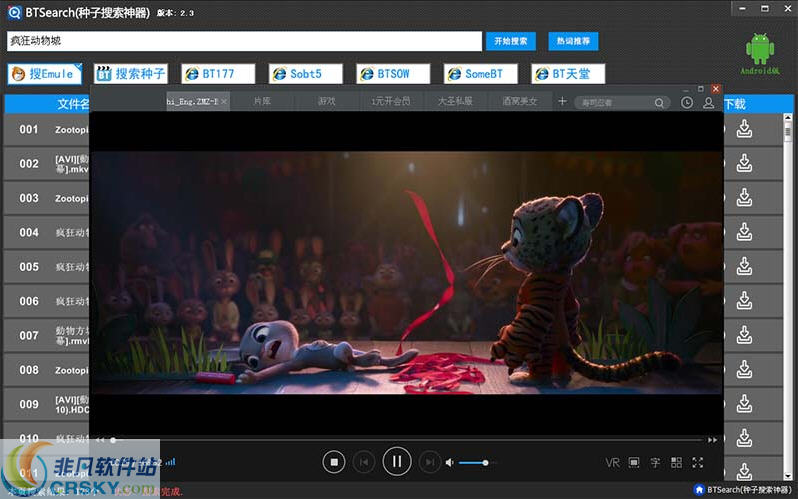Image resolution: width=798 pixels, height=499 pixels.
Task: Download the file in row 002
Action: pyautogui.click(x=744, y=163)
